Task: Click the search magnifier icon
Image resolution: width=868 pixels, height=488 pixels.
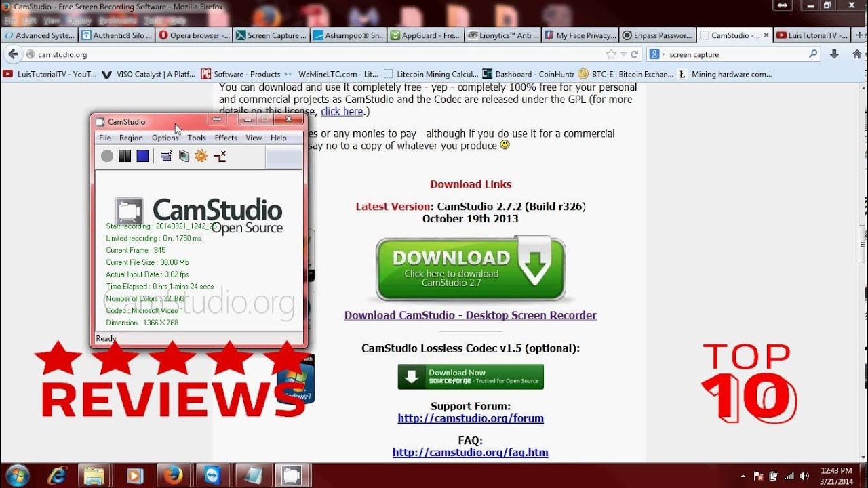Action: 813,54
